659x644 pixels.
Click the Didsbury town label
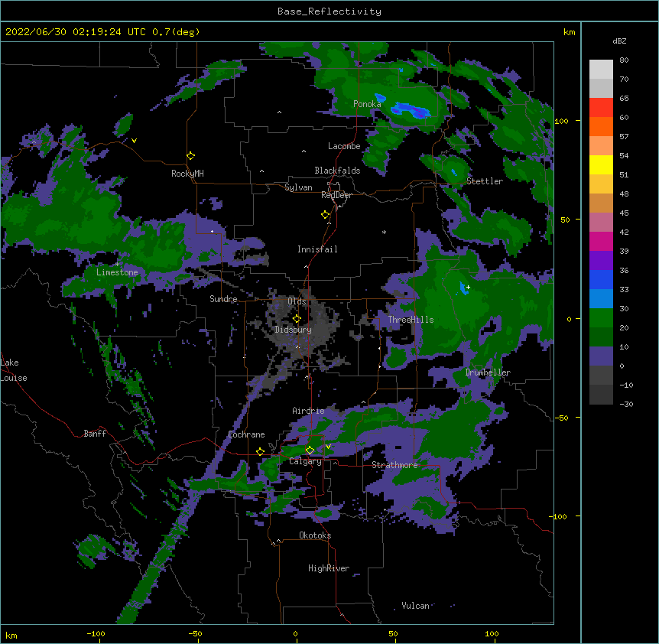tap(294, 330)
